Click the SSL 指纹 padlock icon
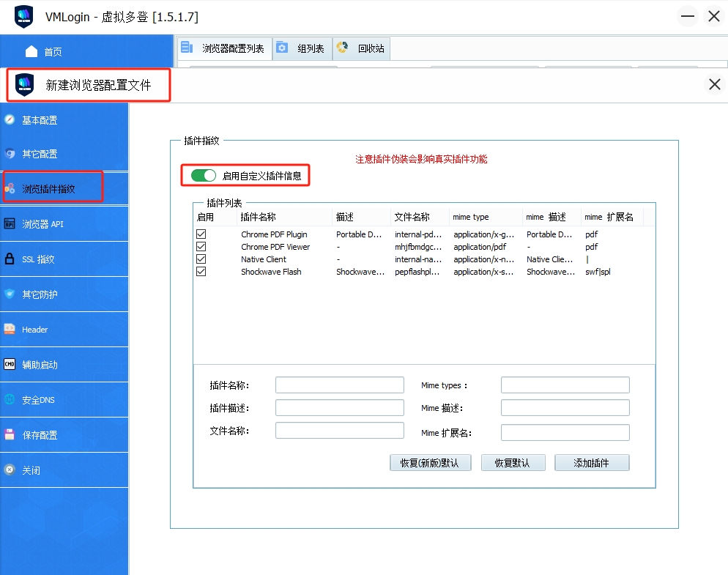The height and width of the screenshot is (575, 728). coord(10,259)
